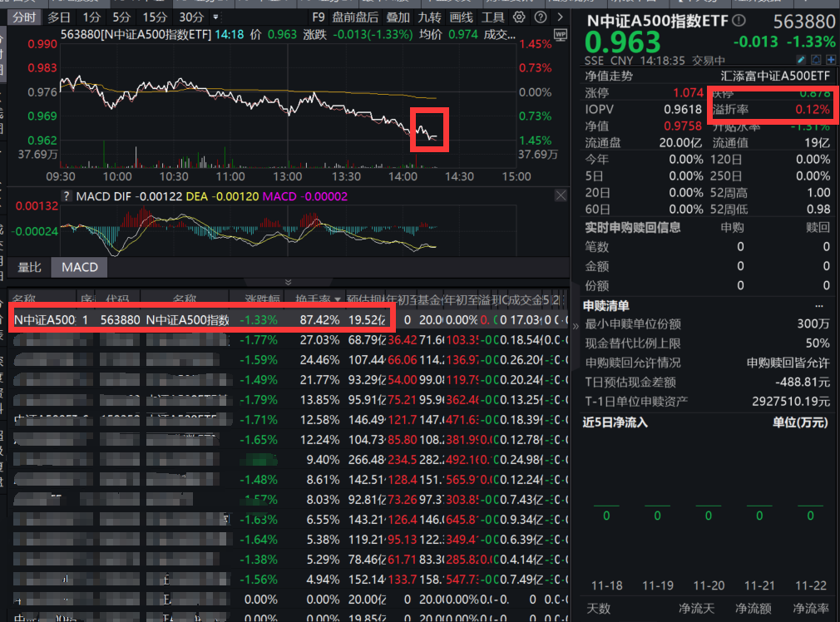The height and width of the screenshot is (622, 840).
Task: Toggle the 九转 nine-turn indicator
Action: (430, 17)
